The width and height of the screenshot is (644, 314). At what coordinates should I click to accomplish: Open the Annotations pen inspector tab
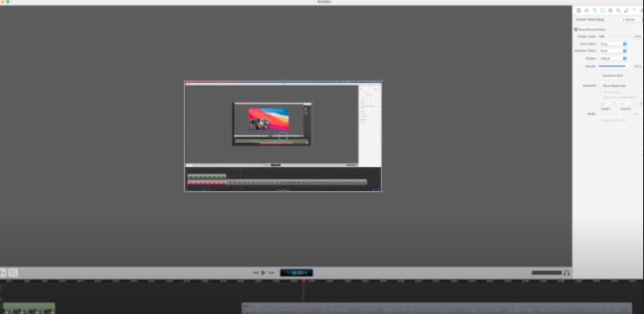[626, 10]
